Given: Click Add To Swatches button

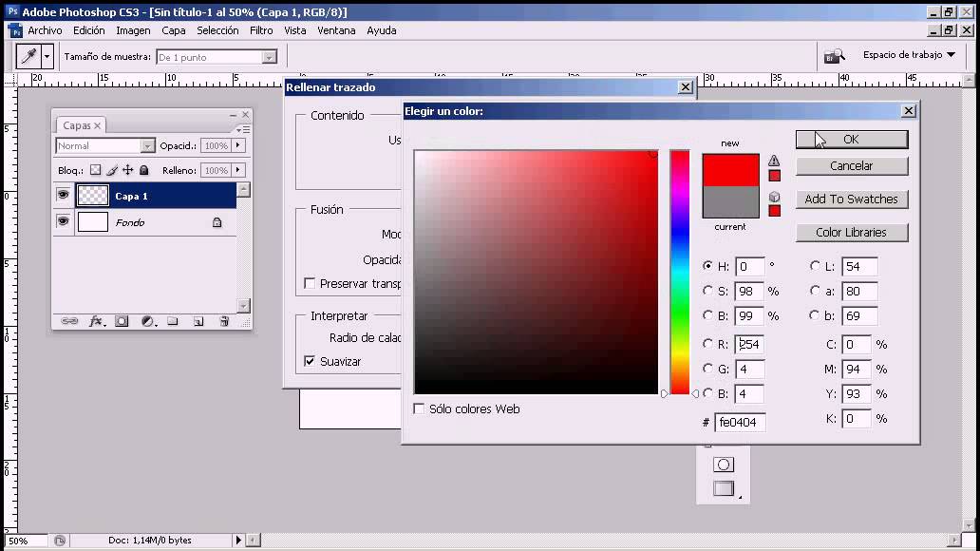Looking at the screenshot, I should [x=851, y=199].
